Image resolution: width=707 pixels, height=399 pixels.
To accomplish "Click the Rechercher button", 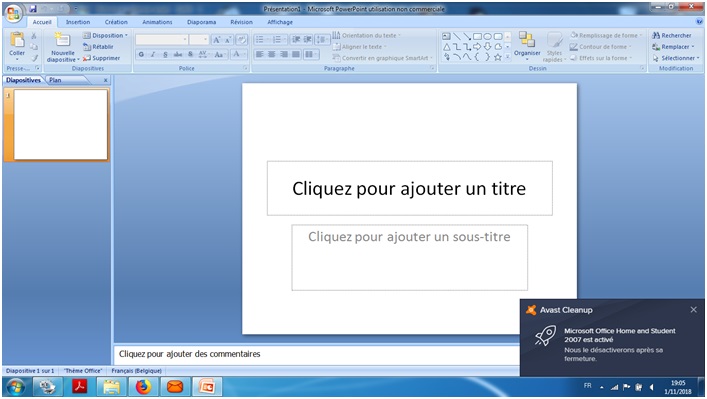I will tap(672, 35).
